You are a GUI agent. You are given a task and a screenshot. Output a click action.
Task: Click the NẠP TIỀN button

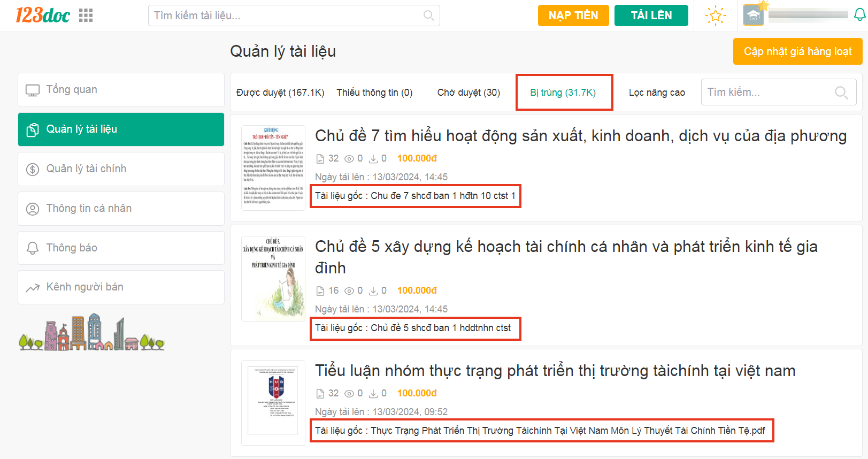pyautogui.click(x=573, y=16)
